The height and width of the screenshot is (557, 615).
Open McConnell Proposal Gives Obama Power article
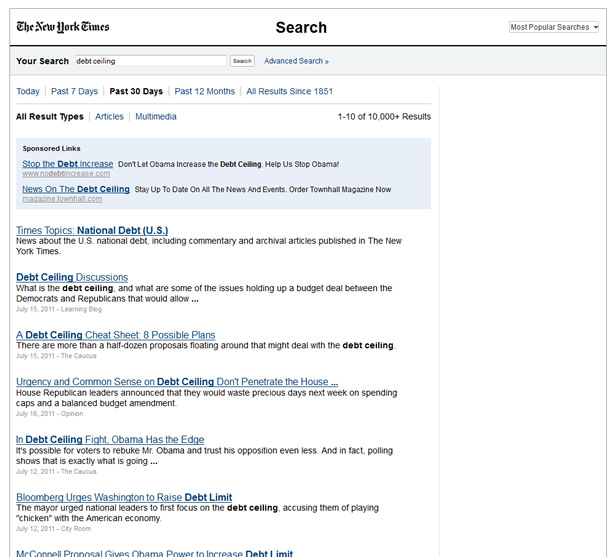[x=155, y=553]
